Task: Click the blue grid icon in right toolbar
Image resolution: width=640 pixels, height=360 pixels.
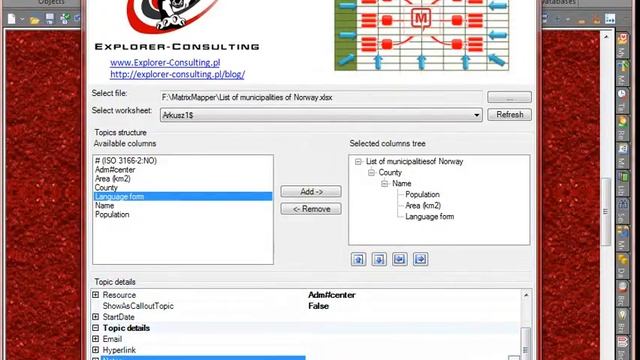Action: tap(610, 19)
